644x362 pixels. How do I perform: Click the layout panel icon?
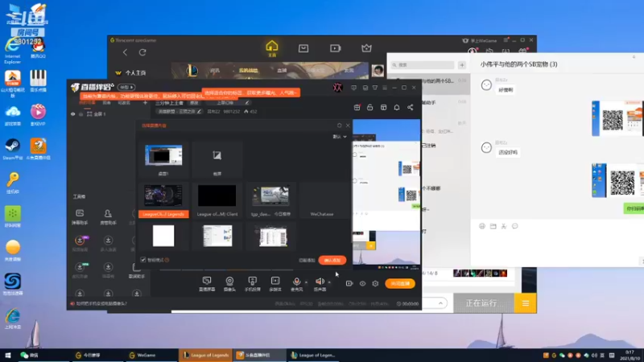point(384,107)
